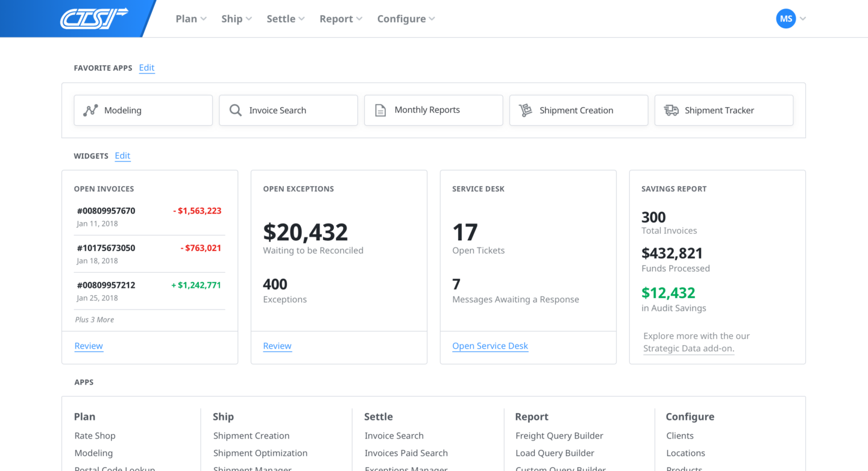Image resolution: width=868 pixels, height=471 pixels.
Task: Click the CTSI logo in header
Action: click(x=94, y=19)
